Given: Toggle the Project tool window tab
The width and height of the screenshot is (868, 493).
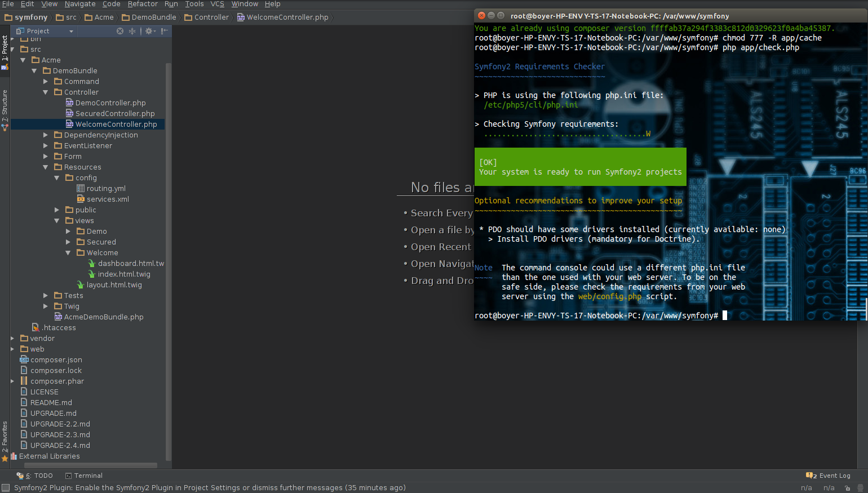Looking at the screenshot, I should pyautogui.click(x=5, y=52).
